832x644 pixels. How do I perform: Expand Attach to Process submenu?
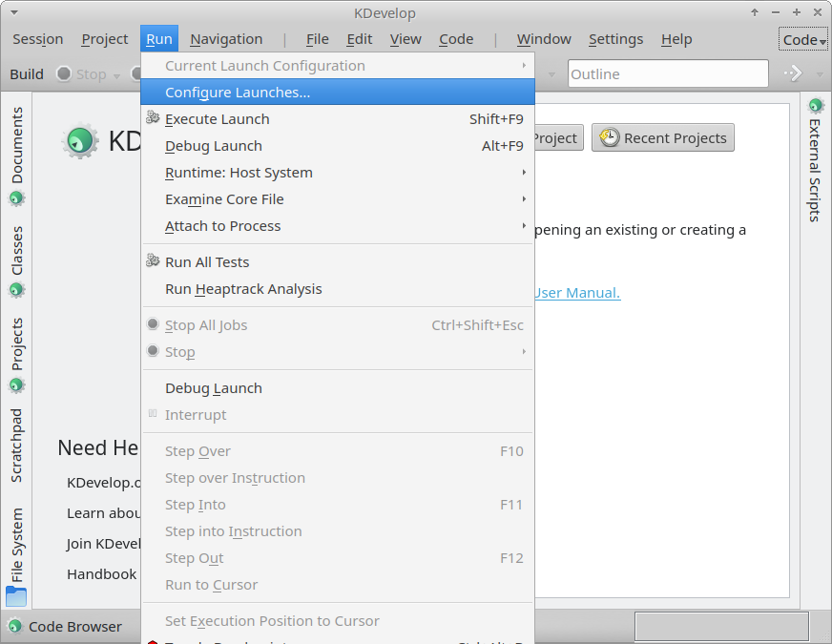point(338,226)
